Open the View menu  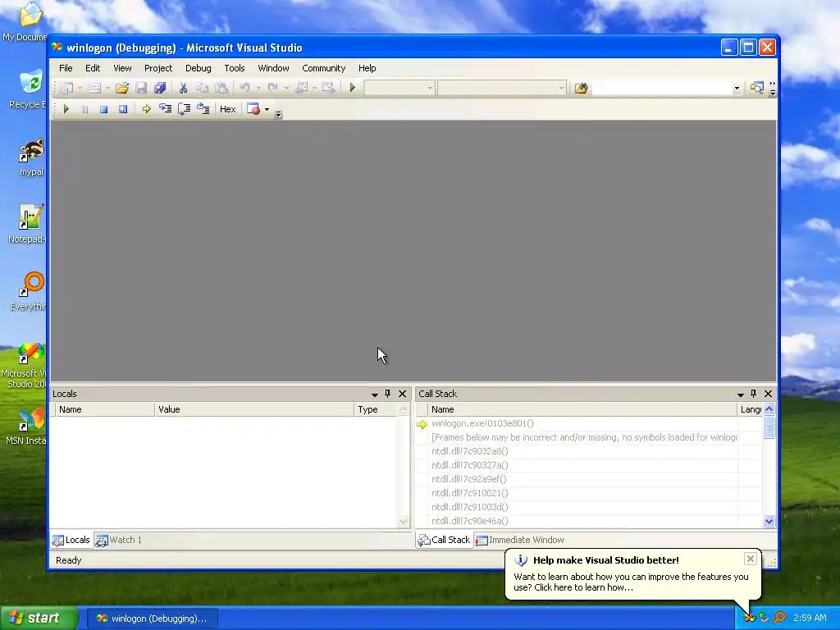tap(122, 68)
